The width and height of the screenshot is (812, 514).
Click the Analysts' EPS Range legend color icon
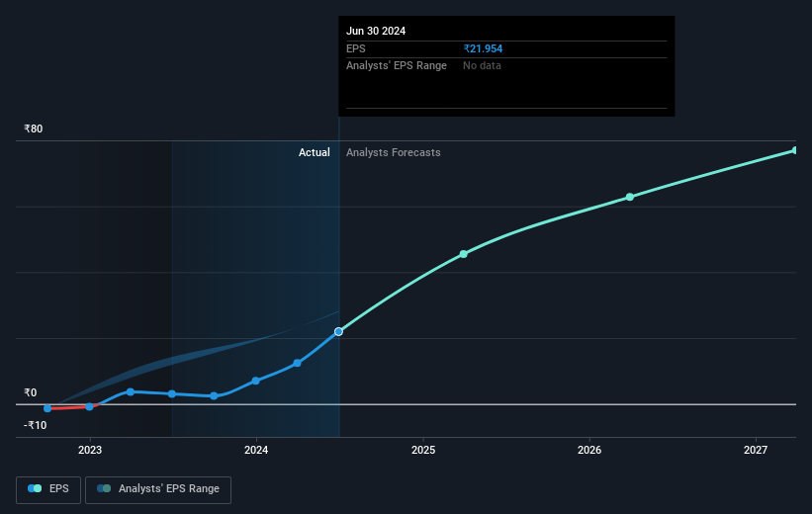coord(104,488)
